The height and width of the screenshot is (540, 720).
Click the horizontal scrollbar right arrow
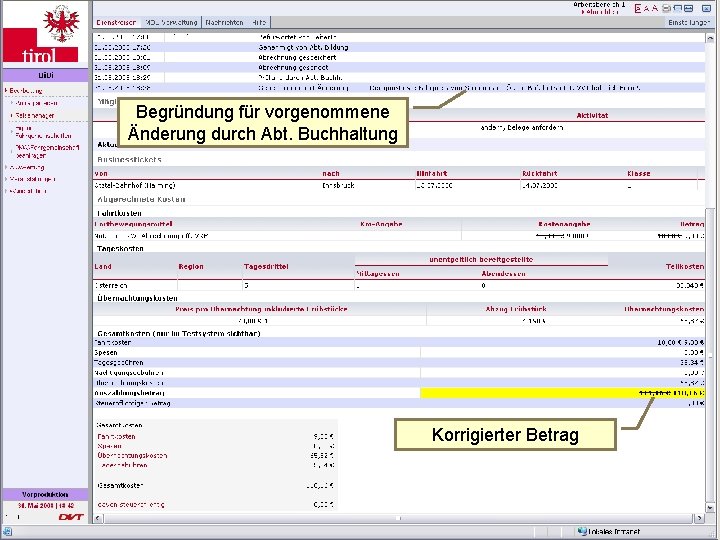click(698, 518)
